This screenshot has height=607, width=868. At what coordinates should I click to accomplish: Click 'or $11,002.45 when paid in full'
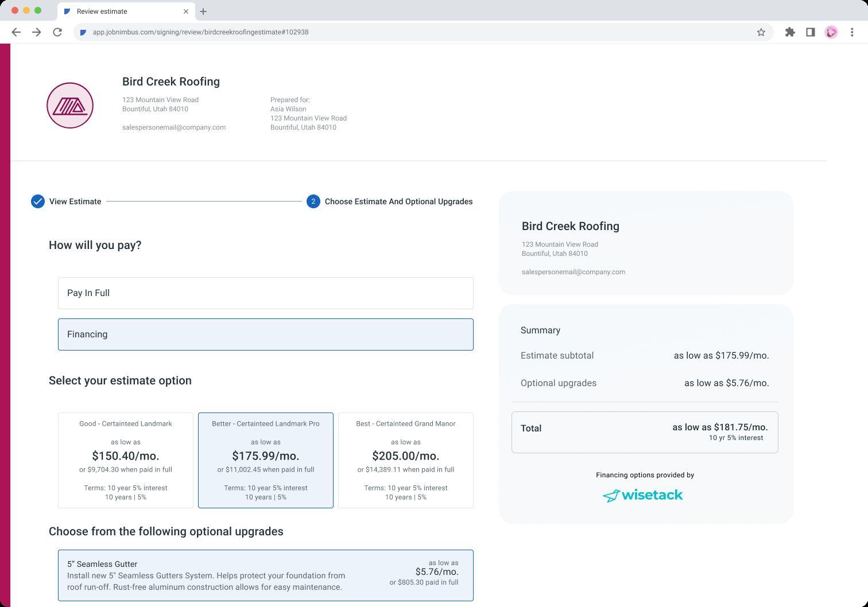266,469
